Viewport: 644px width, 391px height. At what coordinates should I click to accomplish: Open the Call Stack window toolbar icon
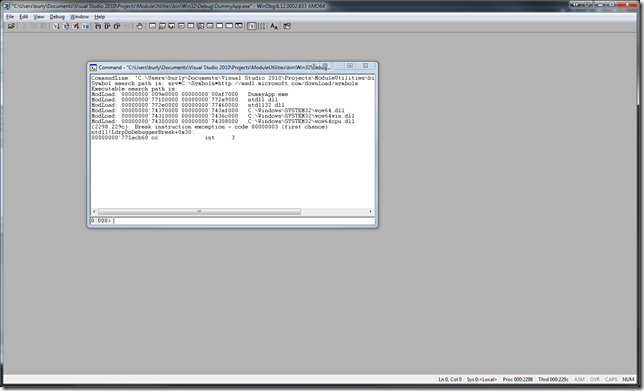(200, 26)
